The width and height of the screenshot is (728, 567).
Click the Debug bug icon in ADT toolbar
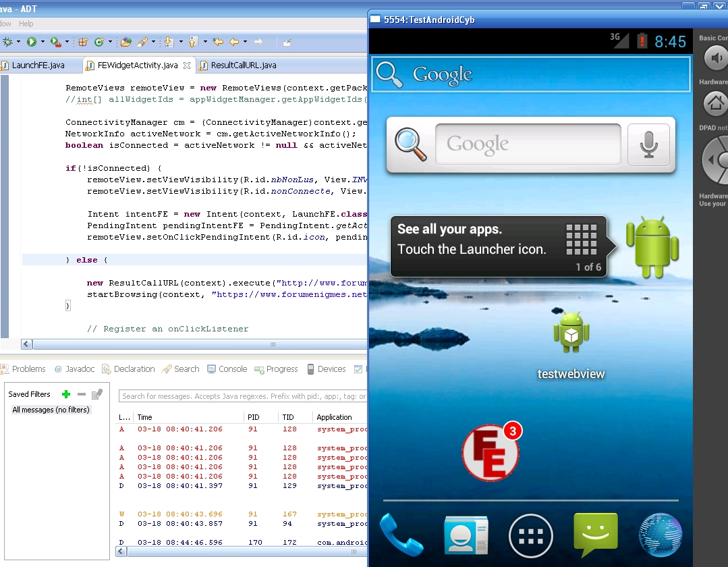click(7, 43)
